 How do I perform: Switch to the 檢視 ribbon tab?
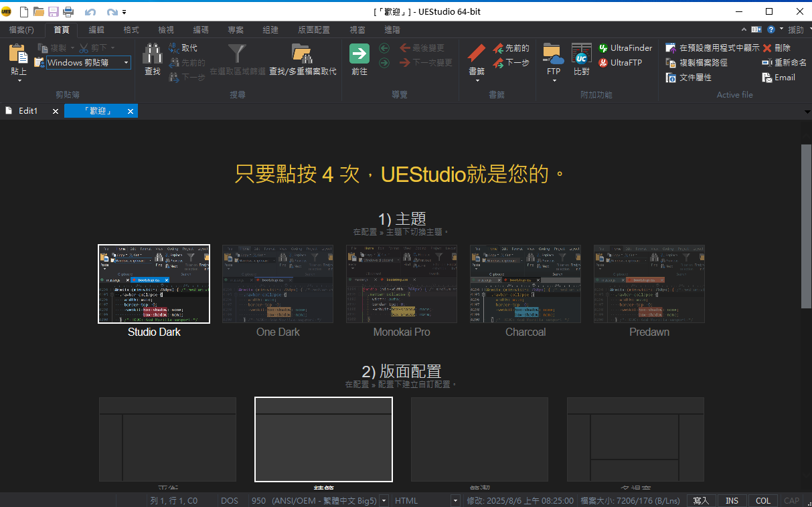tap(166, 30)
